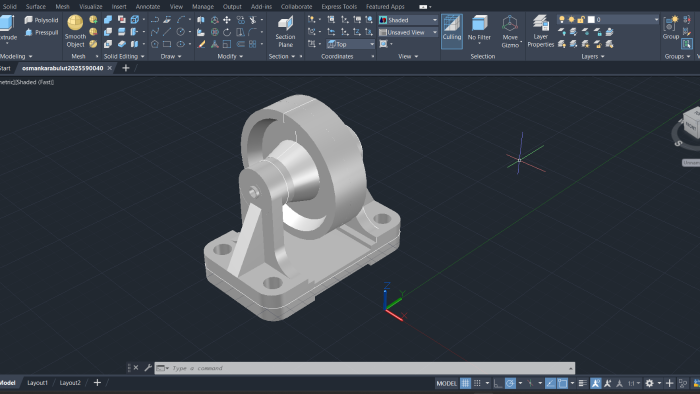The width and height of the screenshot is (700, 394).
Task: Click the Array tool in Modify
Action: click(253, 44)
